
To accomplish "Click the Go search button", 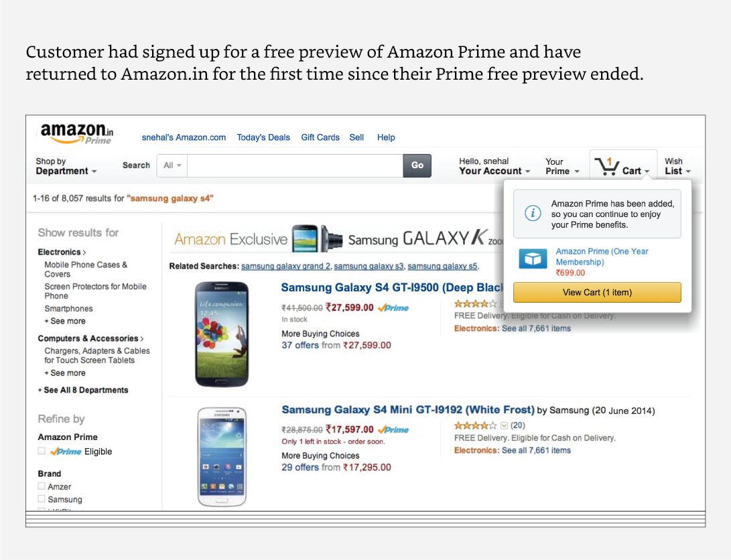I will click(417, 165).
